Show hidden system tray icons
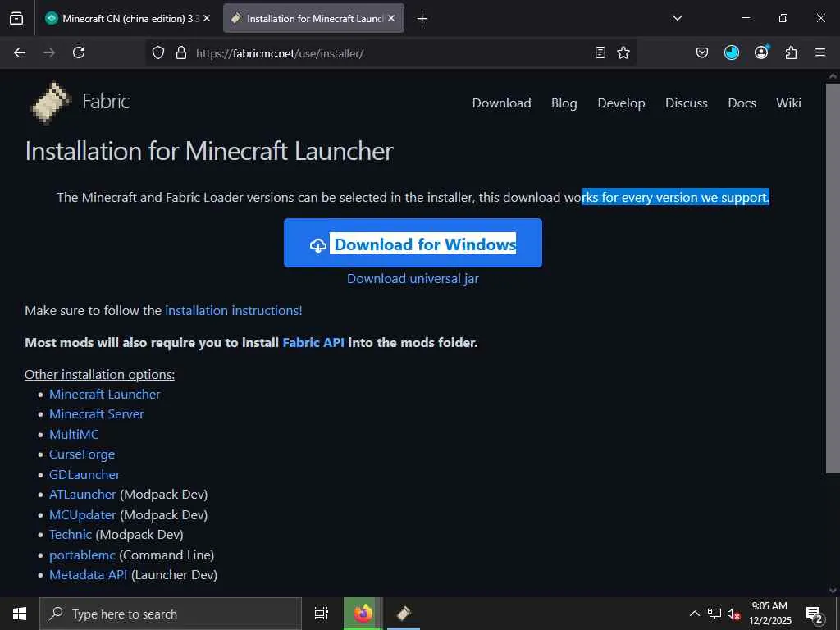840x630 pixels. pos(694,614)
